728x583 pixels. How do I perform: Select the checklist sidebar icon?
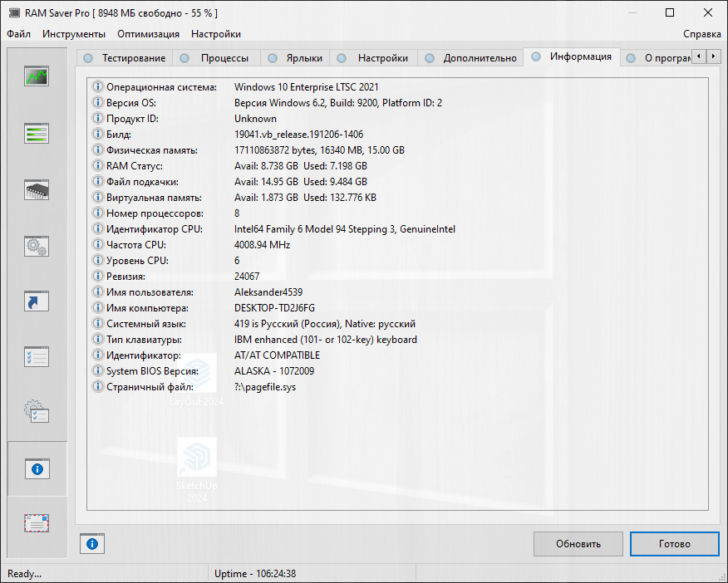tap(37, 357)
